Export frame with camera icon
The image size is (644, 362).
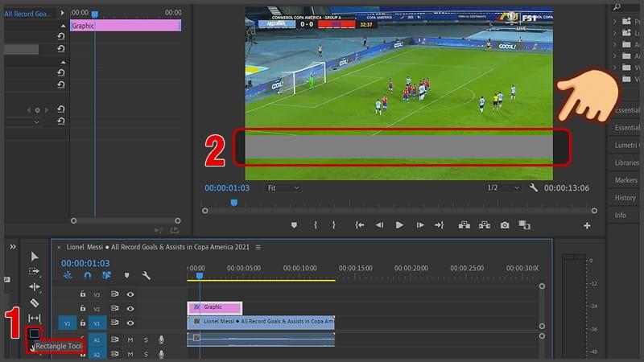click(505, 225)
